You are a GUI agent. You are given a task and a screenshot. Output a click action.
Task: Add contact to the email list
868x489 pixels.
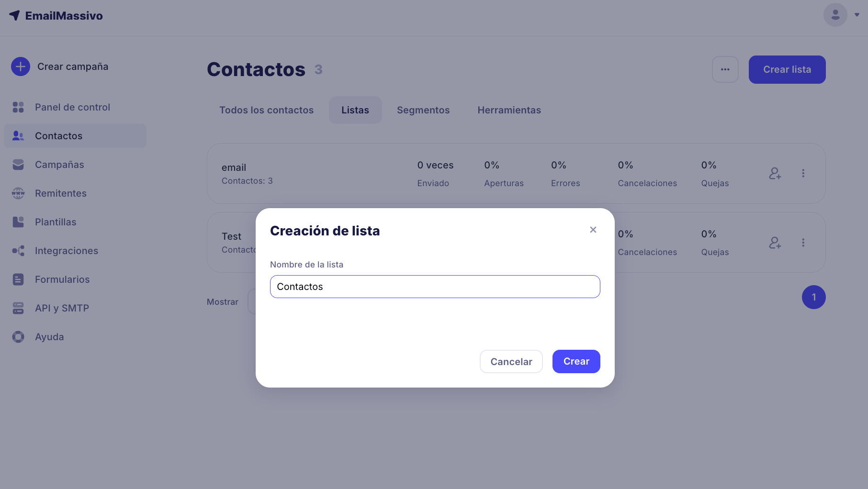[x=775, y=173]
